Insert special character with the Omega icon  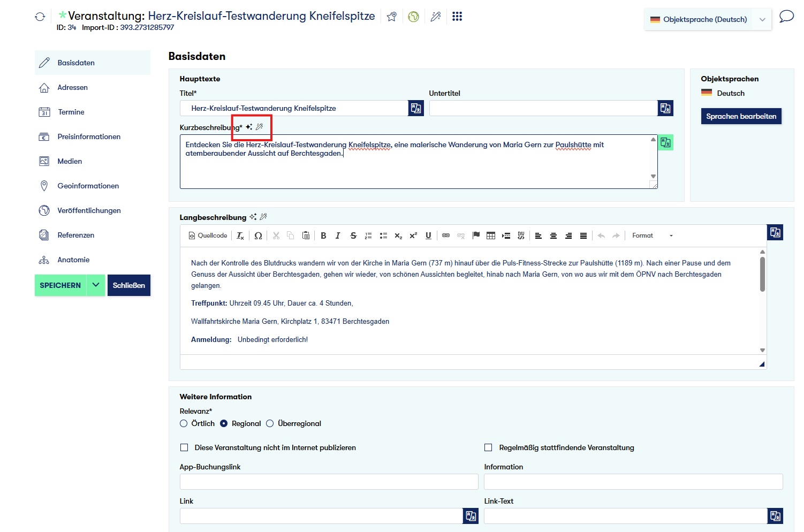tap(258, 235)
